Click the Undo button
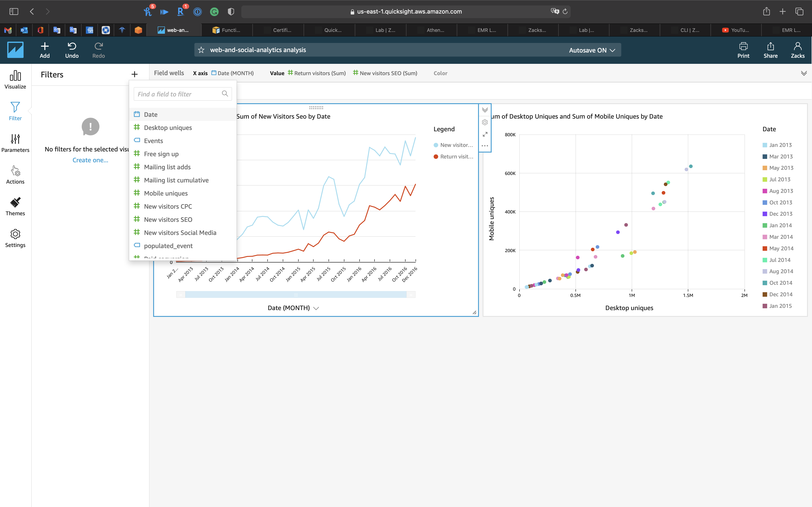Image resolution: width=812 pixels, height=507 pixels. click(x=72, y=50)
